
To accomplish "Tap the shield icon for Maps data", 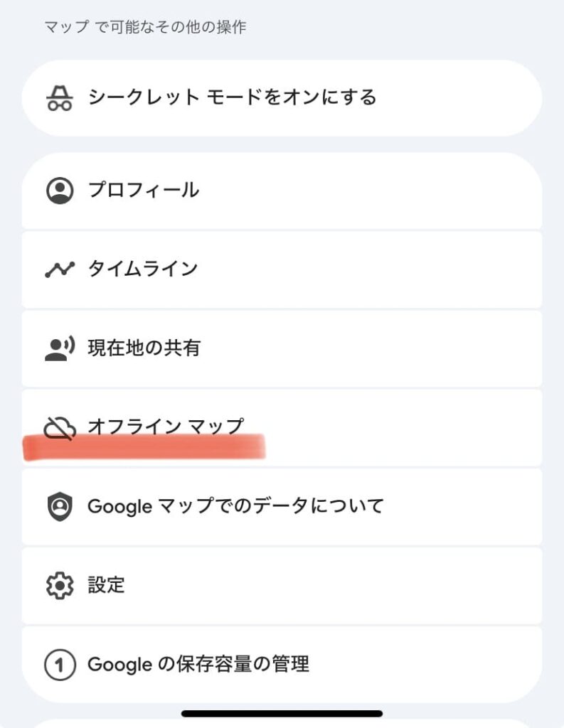I will tap(60, 506).
